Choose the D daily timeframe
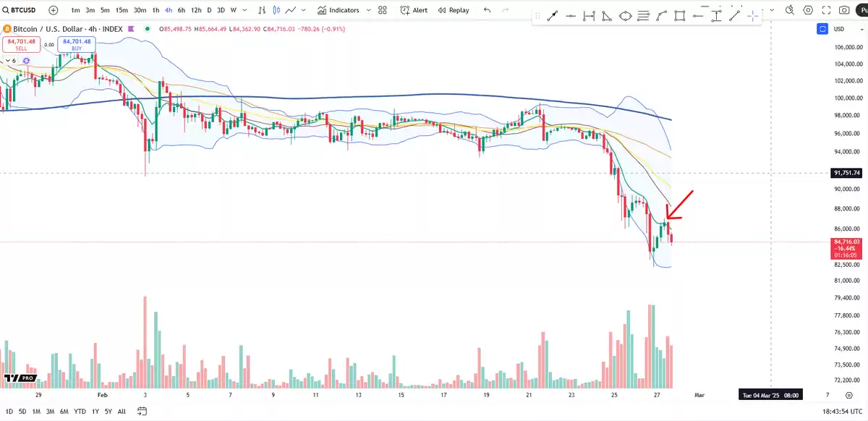 [210, 10]
